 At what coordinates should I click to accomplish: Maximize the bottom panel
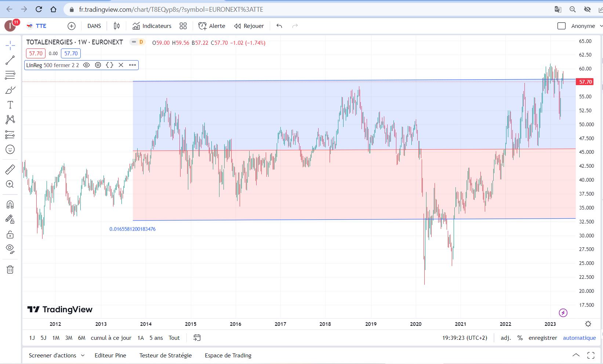pos(591,355)
